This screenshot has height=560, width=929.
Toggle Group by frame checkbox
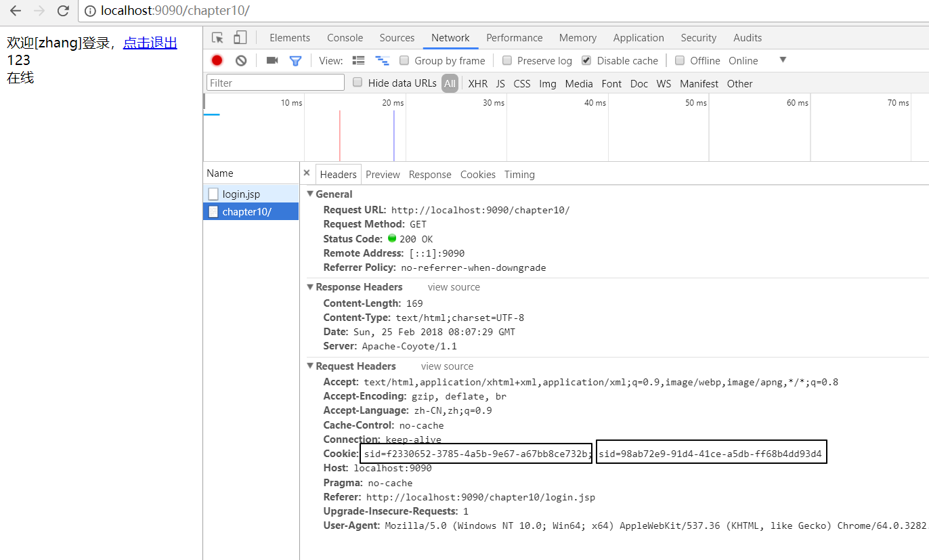(404, 60)
